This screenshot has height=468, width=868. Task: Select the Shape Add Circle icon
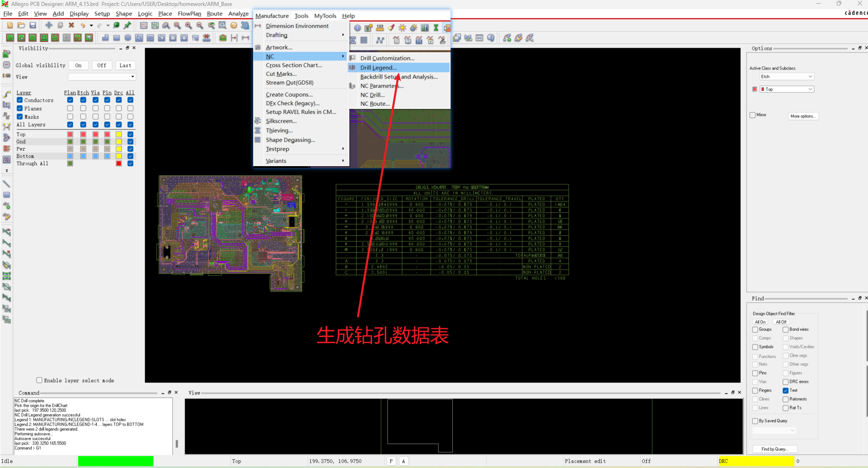[x=128, y=38]
